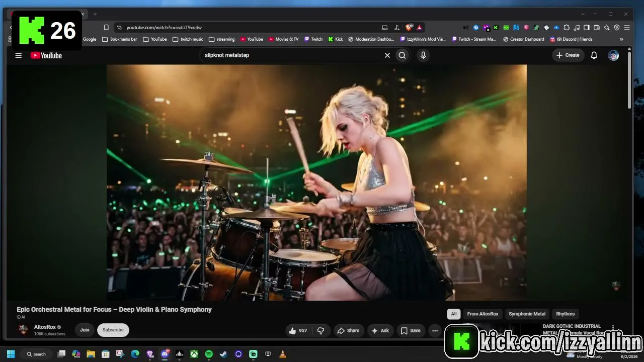Dislike the video with thumbs down
The width and height of the screenshot is (644, 362).
click(320, 330)
